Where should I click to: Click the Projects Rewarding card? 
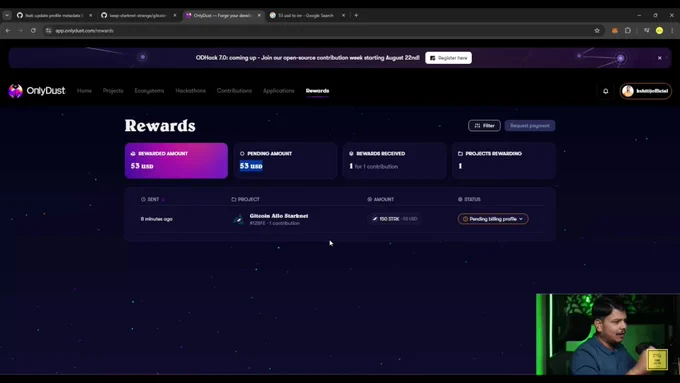[x=503, y=160]
